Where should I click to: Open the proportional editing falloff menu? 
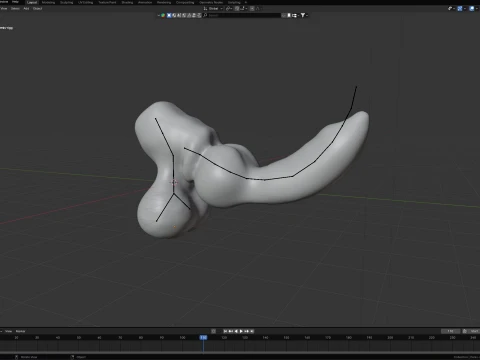pyautogui.click(x=258, y=8)
